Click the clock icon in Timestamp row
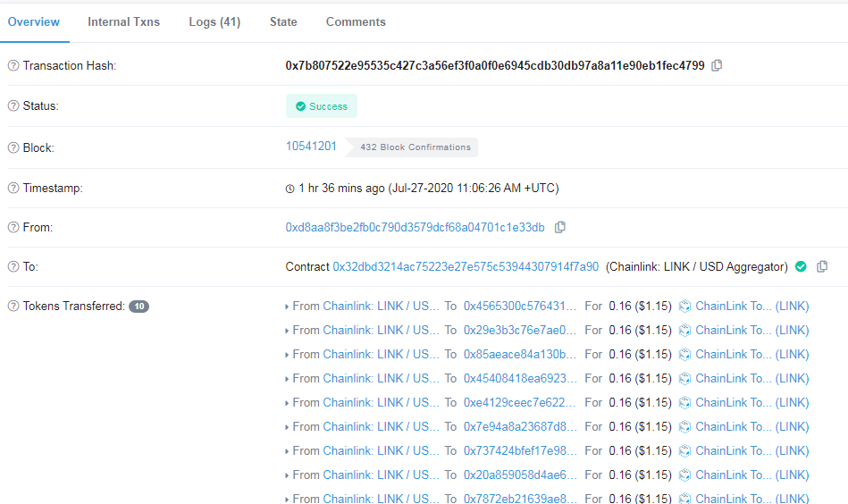The width and height of the screenshot is (848, 504). (x=290, y=189)
